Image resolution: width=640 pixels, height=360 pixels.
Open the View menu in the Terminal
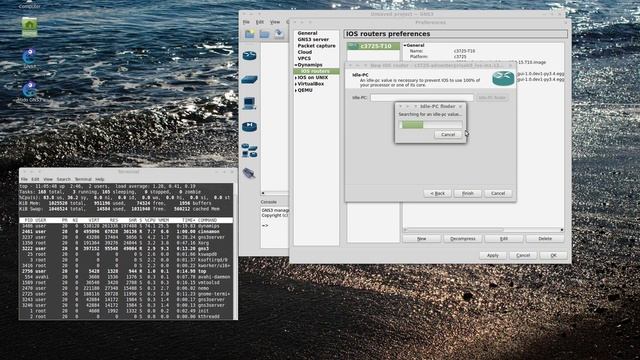(48, 179)
